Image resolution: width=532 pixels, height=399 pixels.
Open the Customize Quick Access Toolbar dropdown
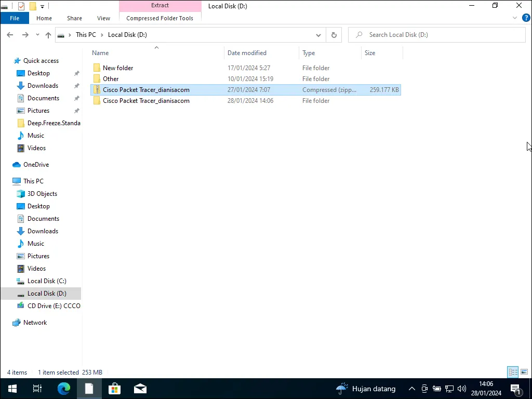[x=42, y=7]
